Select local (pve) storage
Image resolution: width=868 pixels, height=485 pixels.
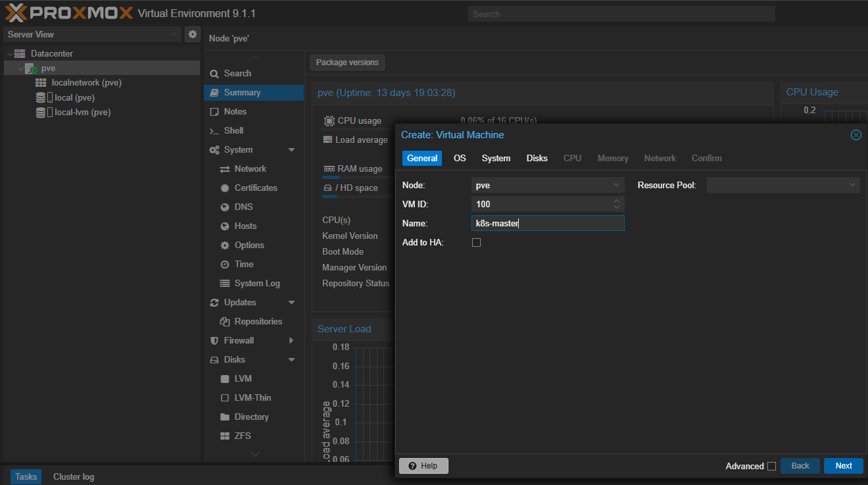tap(74, 97)
